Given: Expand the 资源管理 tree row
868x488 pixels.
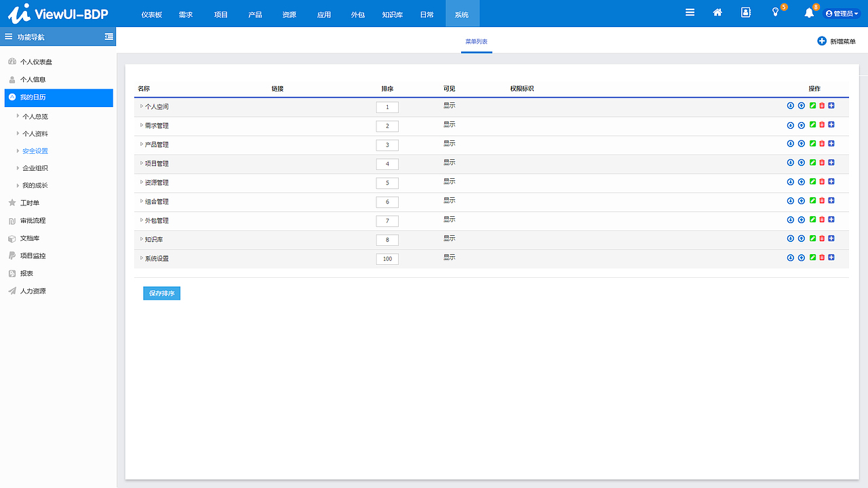Looking at the screenshot, I should pyautogui.click(x=142, y=182).
